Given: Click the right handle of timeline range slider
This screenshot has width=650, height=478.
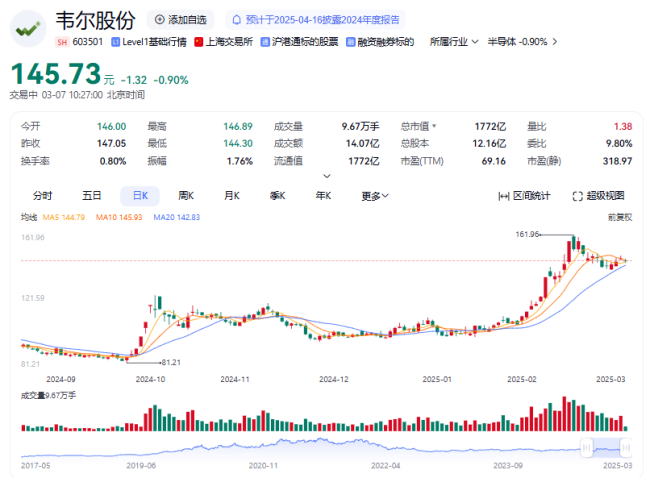Looking at the screenshot, I should (626, 448).
